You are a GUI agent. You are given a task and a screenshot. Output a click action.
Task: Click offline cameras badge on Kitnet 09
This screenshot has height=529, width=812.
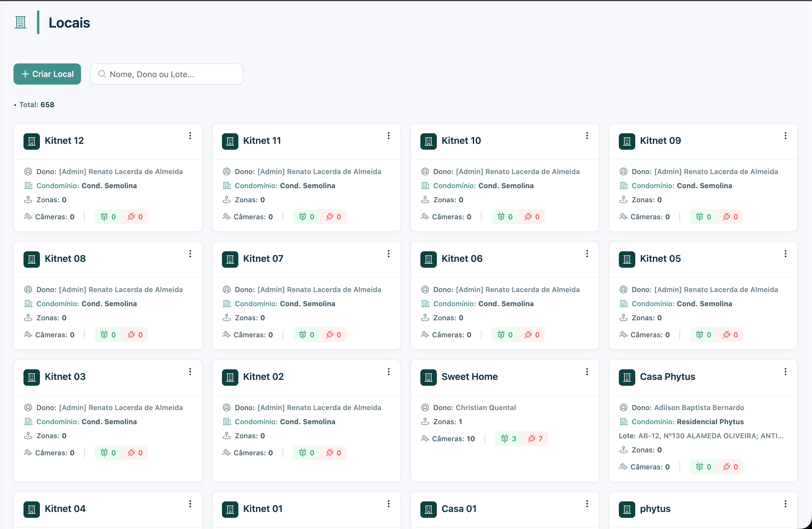730,217
